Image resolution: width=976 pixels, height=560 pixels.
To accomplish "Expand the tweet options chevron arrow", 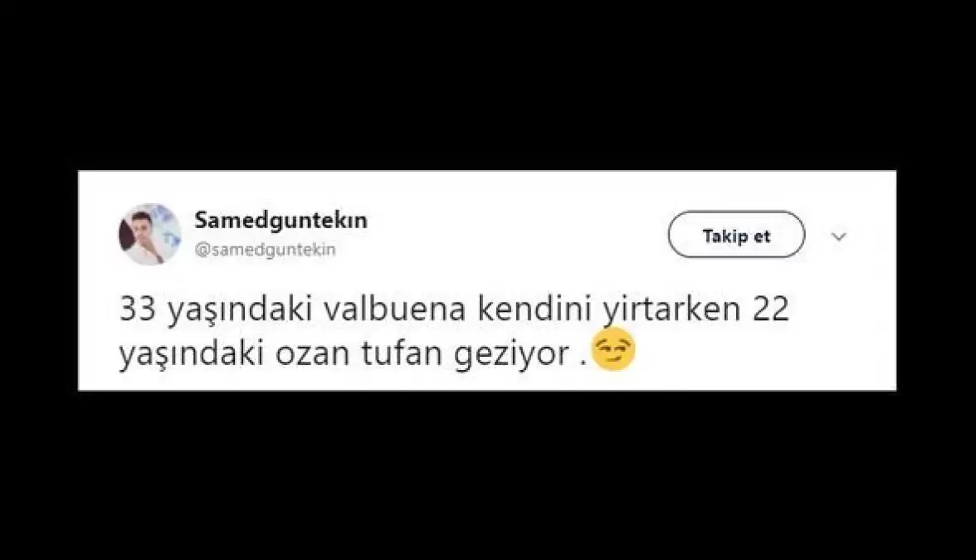I will (839, 236).
